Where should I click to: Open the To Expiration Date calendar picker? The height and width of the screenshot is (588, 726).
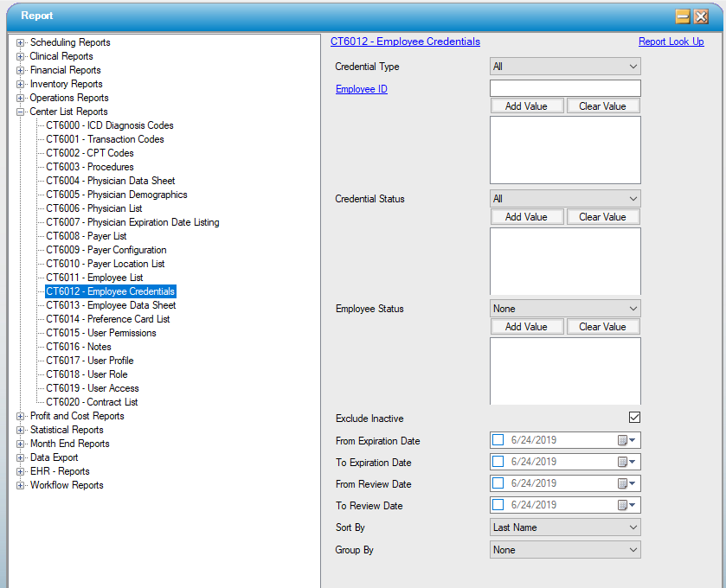(626, 462)
